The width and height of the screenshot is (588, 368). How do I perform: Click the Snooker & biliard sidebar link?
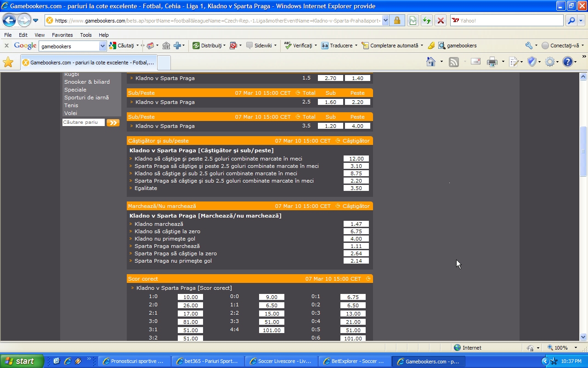click(x=87, y=82)
